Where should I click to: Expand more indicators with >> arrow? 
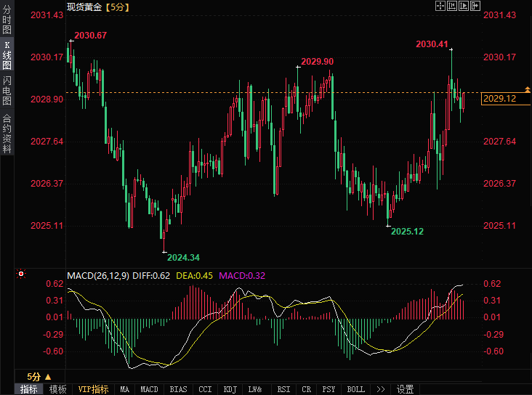point(380,389)
